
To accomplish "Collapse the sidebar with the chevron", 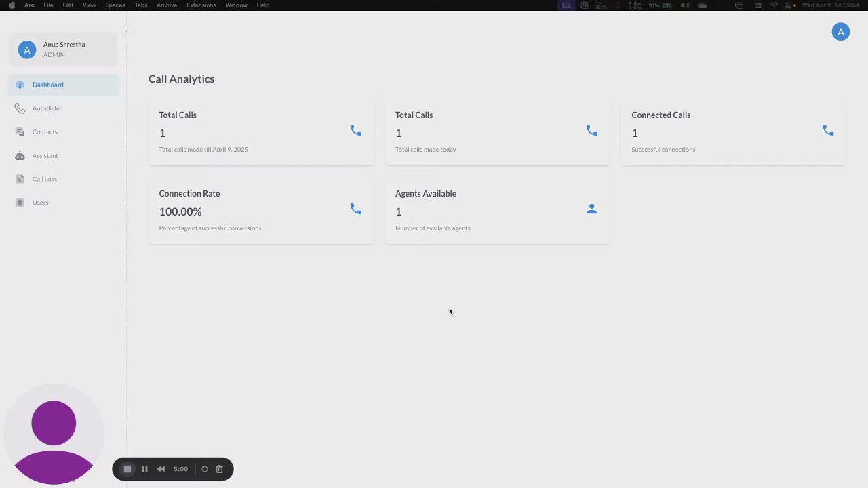I will [126, 31].
